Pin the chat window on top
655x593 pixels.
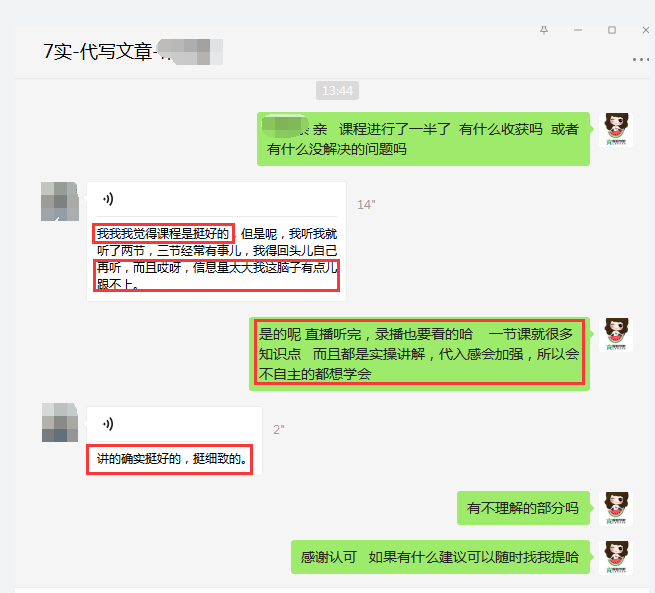pos(544,30)
